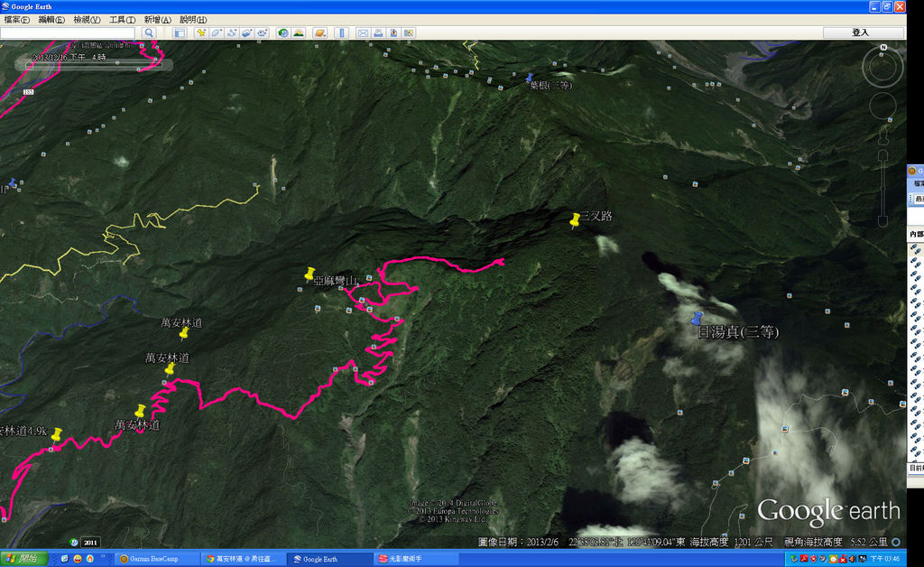Click the 萬安林道4.9k yellow pushpin

coord(56,435)
